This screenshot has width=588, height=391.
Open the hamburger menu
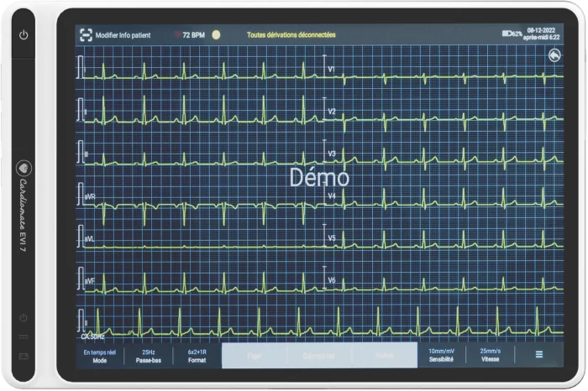pos(538,355)
